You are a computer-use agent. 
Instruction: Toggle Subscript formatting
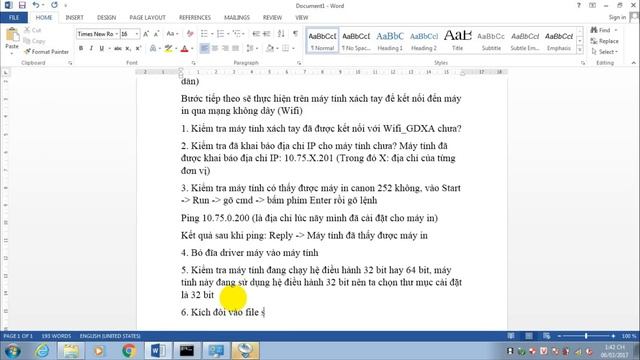(x=128, y=49)
